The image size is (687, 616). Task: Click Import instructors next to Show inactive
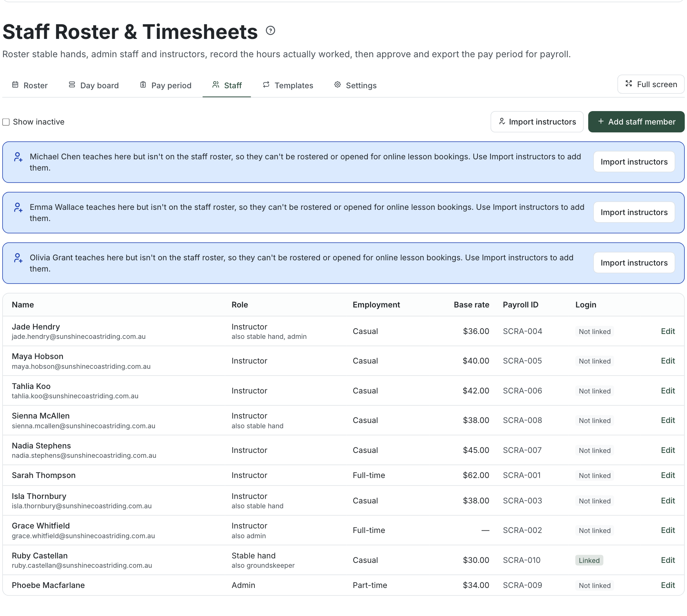[537, 122]
